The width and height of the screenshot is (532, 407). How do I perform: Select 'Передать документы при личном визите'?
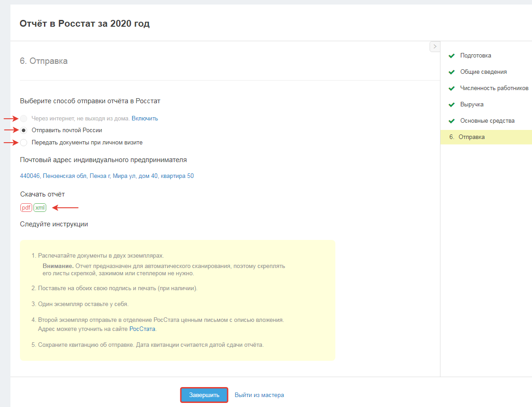[24, 143]
